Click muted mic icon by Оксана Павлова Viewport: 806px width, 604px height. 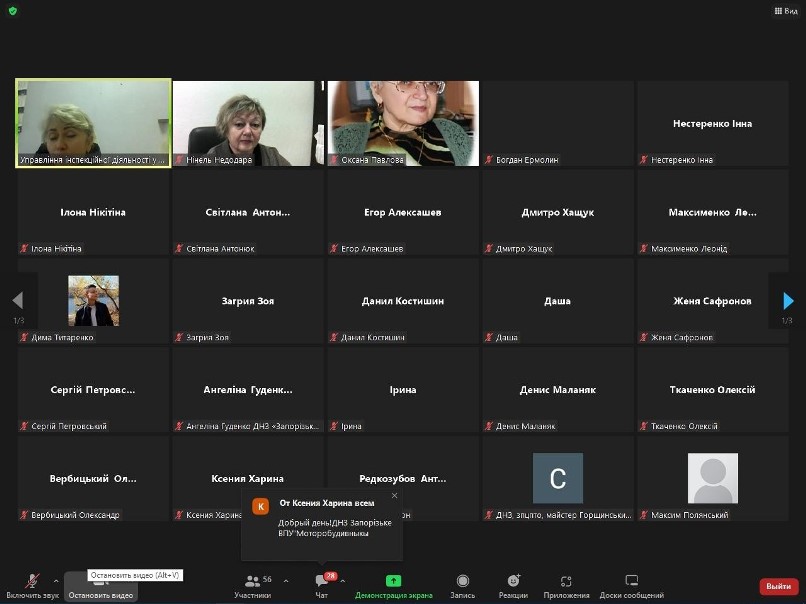coord(334,160)
